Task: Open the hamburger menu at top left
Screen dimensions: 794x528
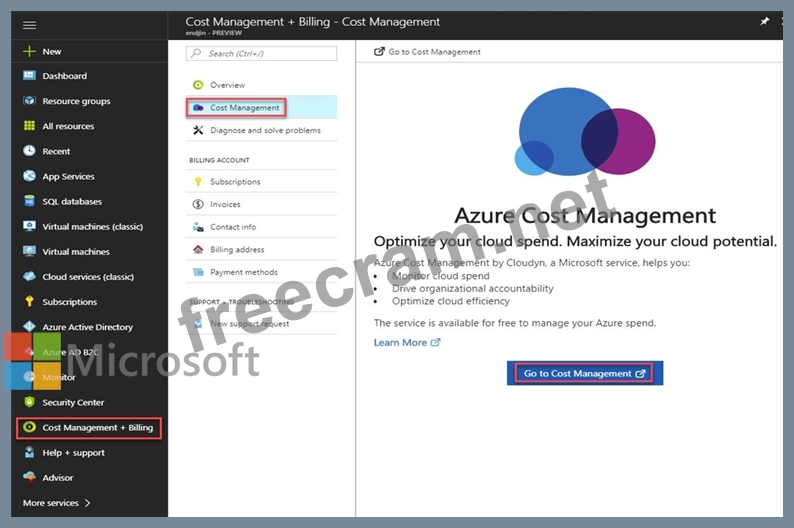Action: 29,25
